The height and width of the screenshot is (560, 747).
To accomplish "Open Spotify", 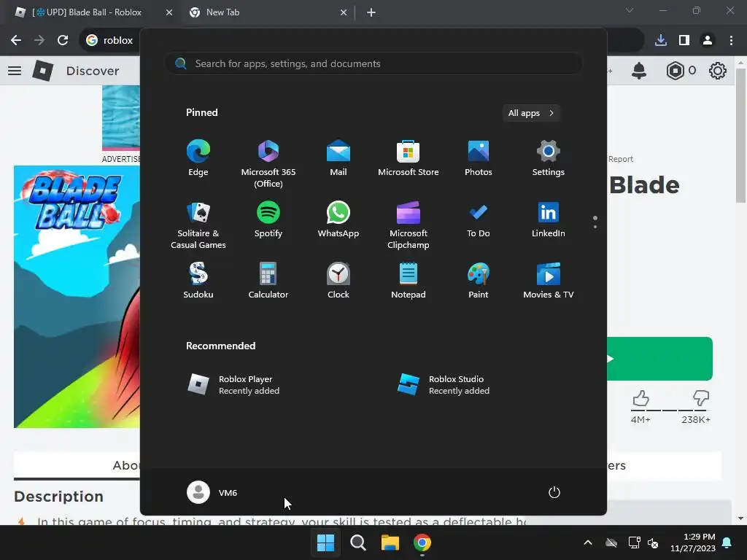I will [268, 219].
